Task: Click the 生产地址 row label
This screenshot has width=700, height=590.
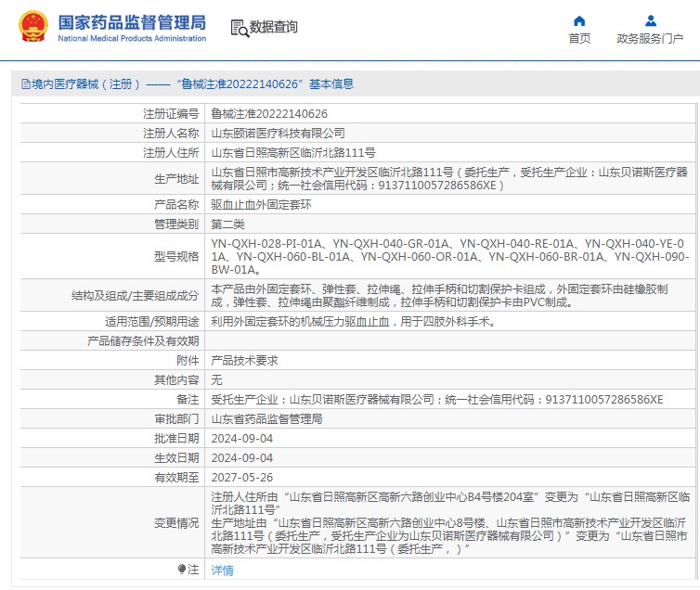Action: (176, 179)
